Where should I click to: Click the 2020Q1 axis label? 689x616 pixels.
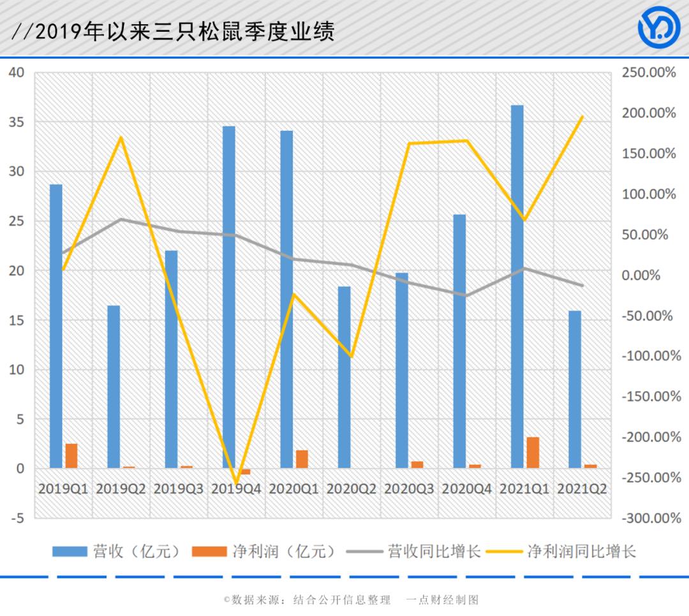(x=293, y=488)
